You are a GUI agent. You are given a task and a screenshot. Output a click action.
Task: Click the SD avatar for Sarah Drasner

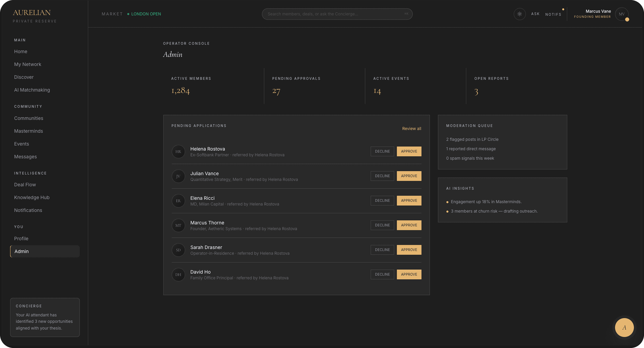tap(178, 250)
